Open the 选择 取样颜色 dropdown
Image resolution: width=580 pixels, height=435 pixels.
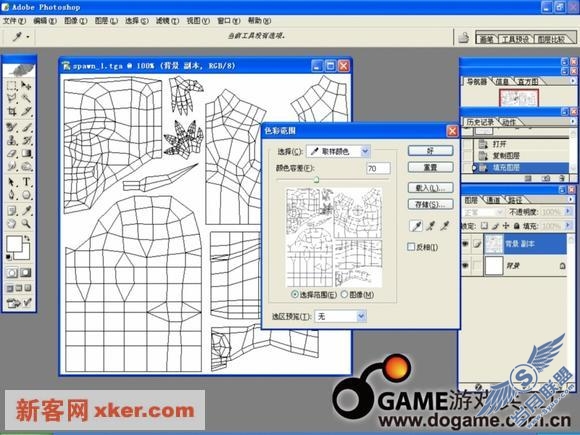point(338,151)
